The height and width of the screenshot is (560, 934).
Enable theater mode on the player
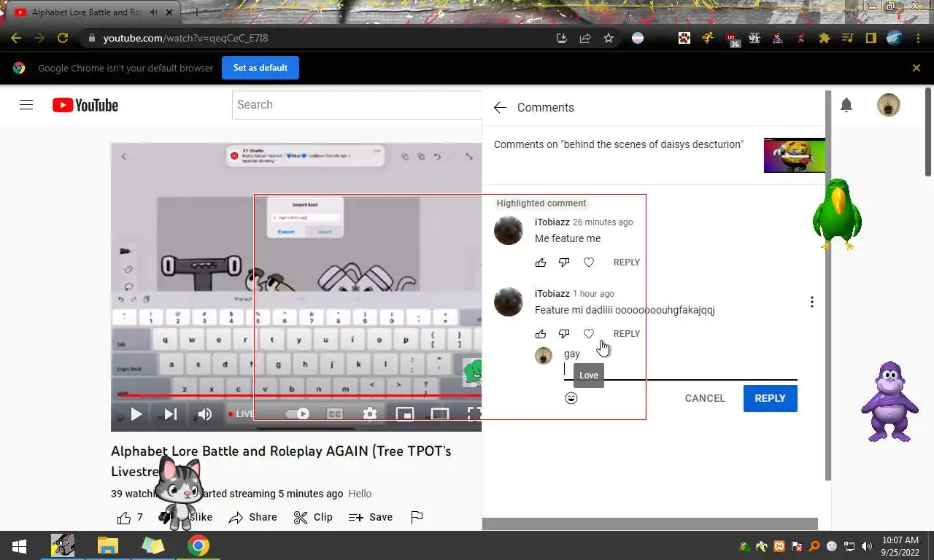pos(439,414)
